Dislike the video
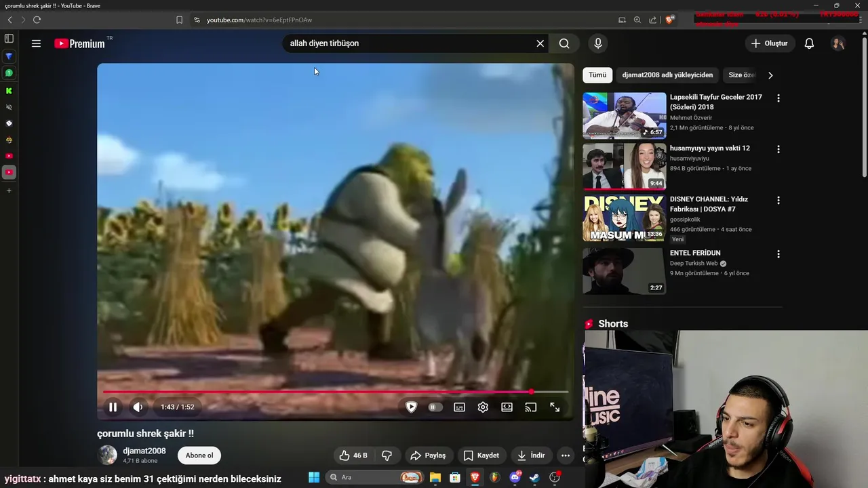This screenshot has width=868, height=488. click(387, 455)
